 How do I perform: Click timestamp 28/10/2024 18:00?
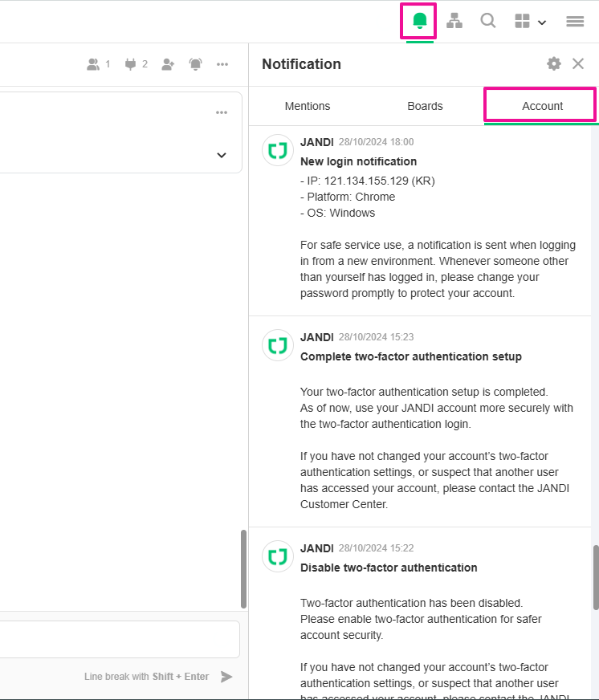coord(376,142)
